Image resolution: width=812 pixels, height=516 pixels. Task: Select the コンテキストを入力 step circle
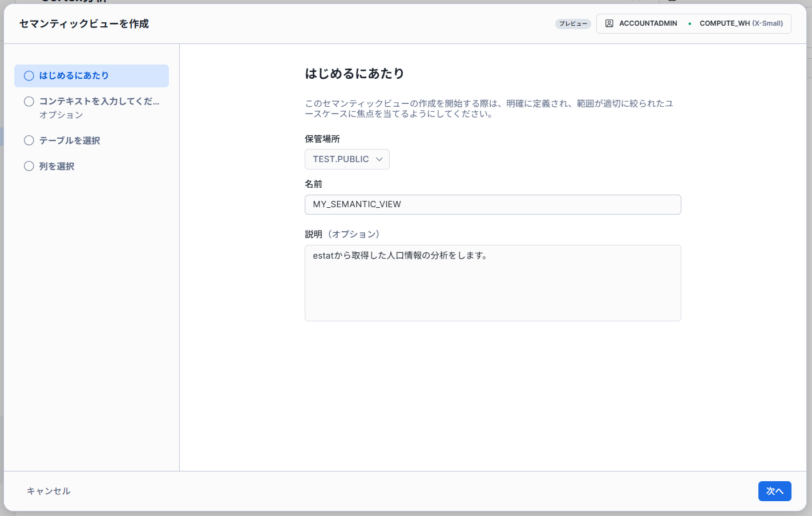click(x=29, y=101)
